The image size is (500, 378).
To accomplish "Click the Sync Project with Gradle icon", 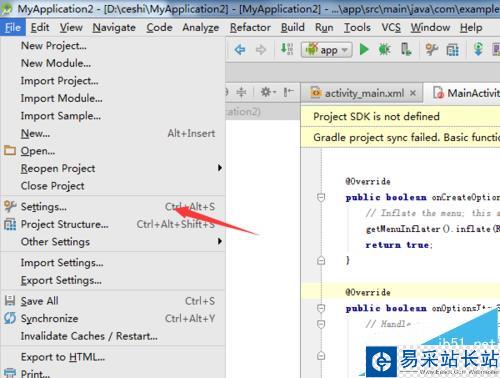I will point(478,50).
